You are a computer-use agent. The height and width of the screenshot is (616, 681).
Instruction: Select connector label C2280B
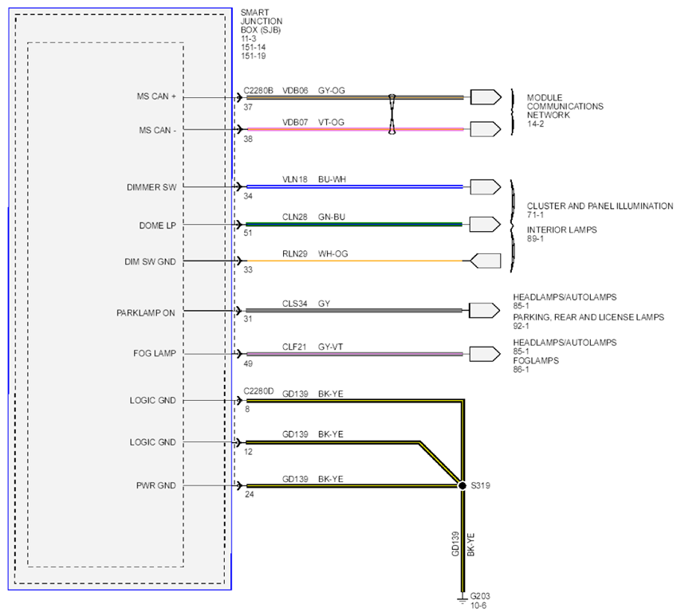coord(258,90)
